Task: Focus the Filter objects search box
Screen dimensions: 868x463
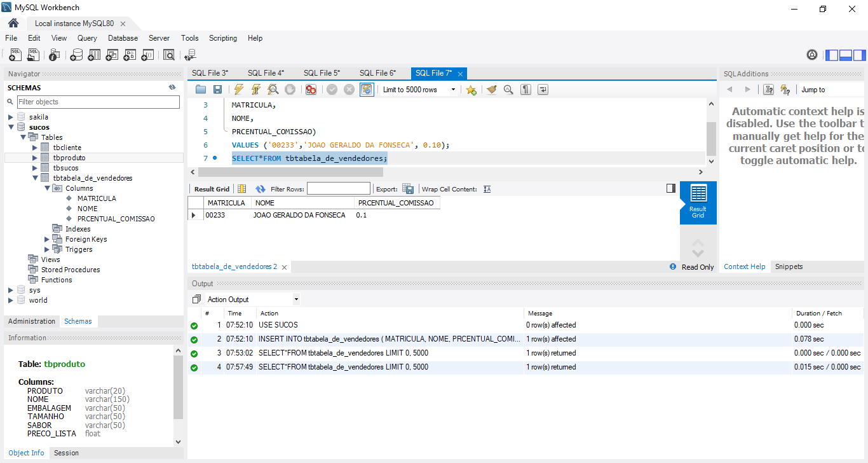Action: click(x=98, y=102)
